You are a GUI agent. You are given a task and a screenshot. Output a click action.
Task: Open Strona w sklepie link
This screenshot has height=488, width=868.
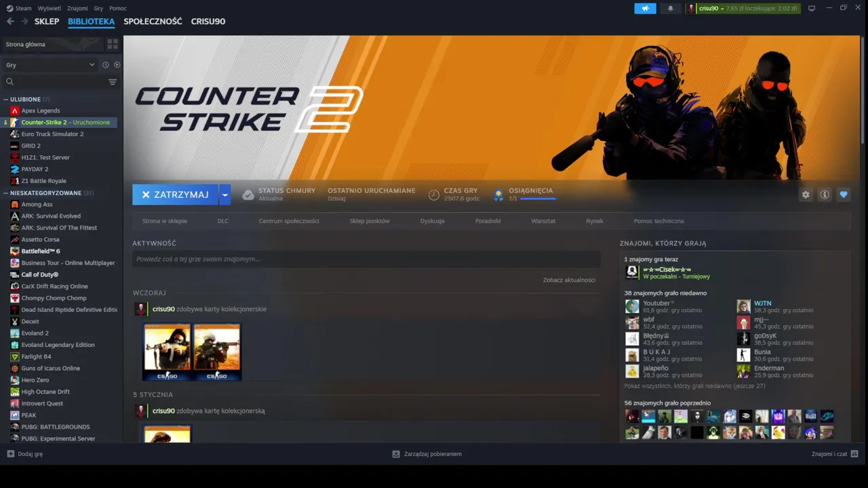pos(165,221)
